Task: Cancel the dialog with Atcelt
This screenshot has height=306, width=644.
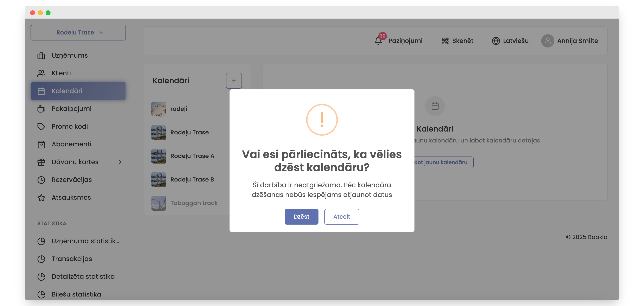Action: (341, 217)
